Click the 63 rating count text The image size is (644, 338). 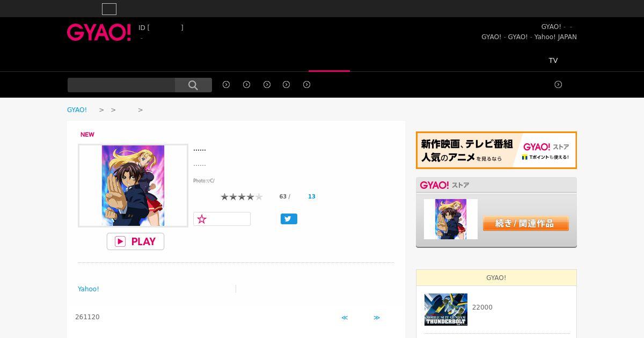click(283, 196)
